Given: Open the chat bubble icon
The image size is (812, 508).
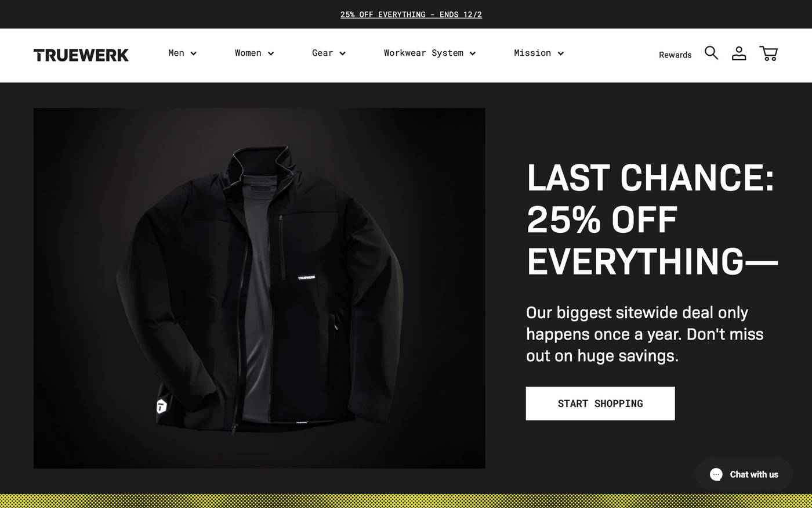Looking at the screenshot, I should click(716, 474).
